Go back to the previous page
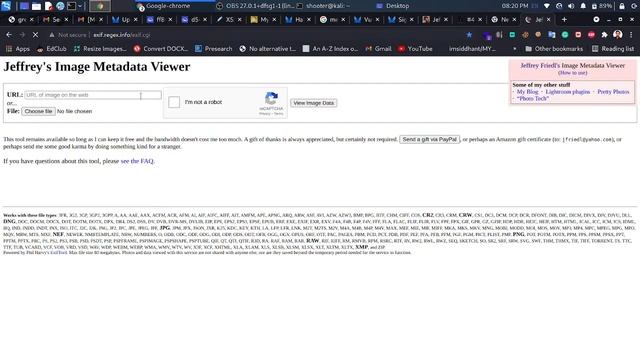 point(9,35)
